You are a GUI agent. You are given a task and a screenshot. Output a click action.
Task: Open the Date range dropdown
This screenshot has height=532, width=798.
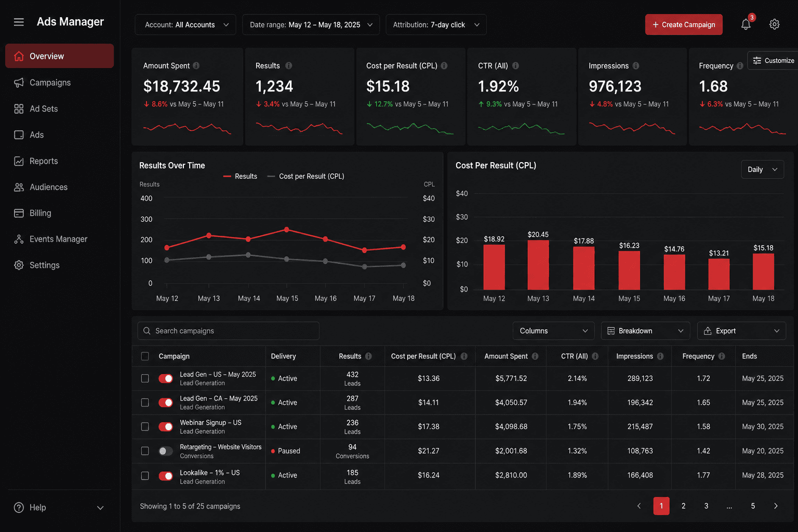[311, 24]
